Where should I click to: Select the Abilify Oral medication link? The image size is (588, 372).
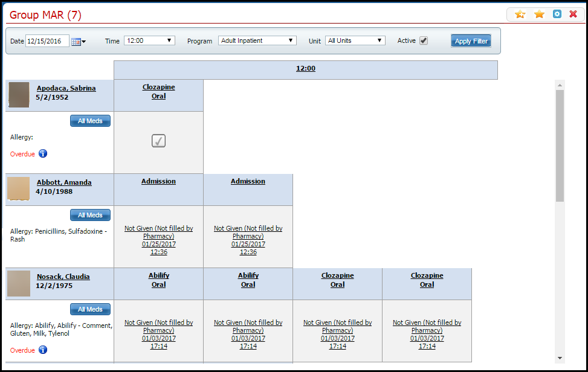point(158,280)
